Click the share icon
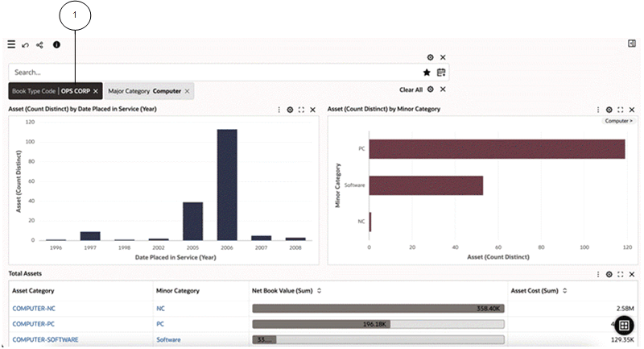Screen dimensions: 644x349 (x=39, y=45)
